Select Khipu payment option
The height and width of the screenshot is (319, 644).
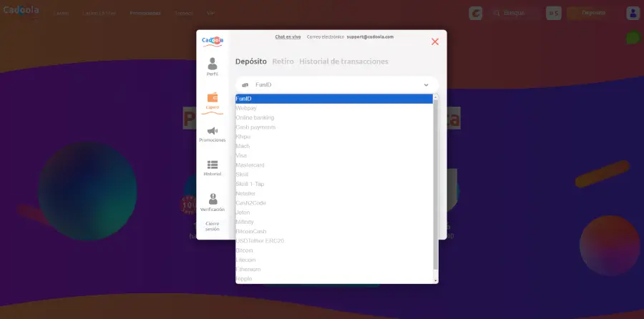334,137
